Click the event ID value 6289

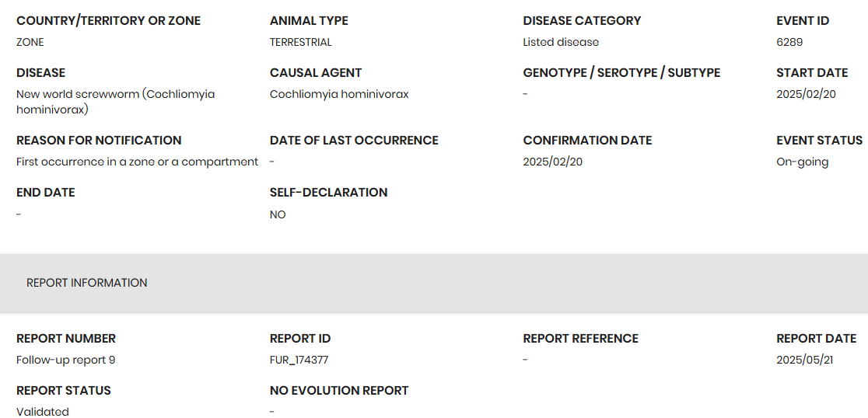pyautogui.click(x=789, y=42)
